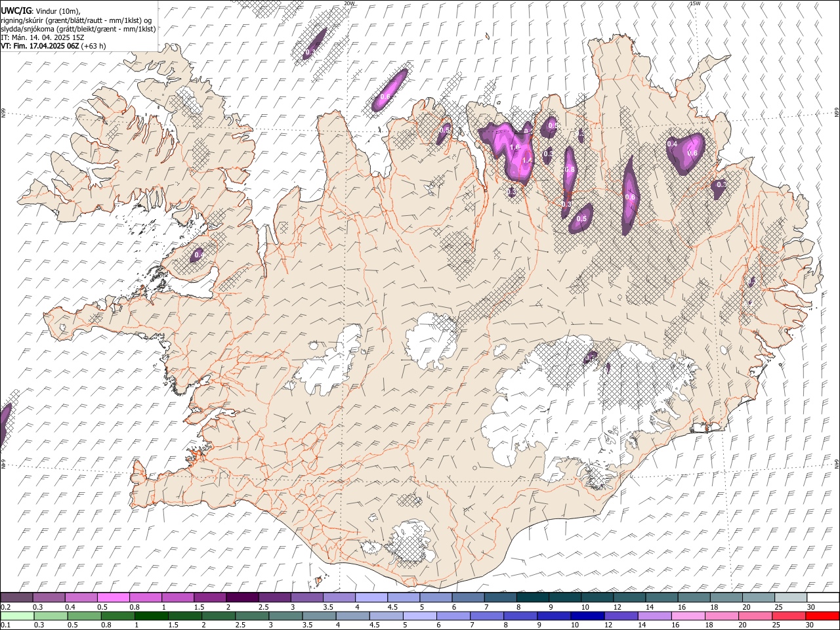Select light grey swatch labeled 25 in snow legend
The width and height of the screenshot is (840, 630).
click(x=791, y=598)
